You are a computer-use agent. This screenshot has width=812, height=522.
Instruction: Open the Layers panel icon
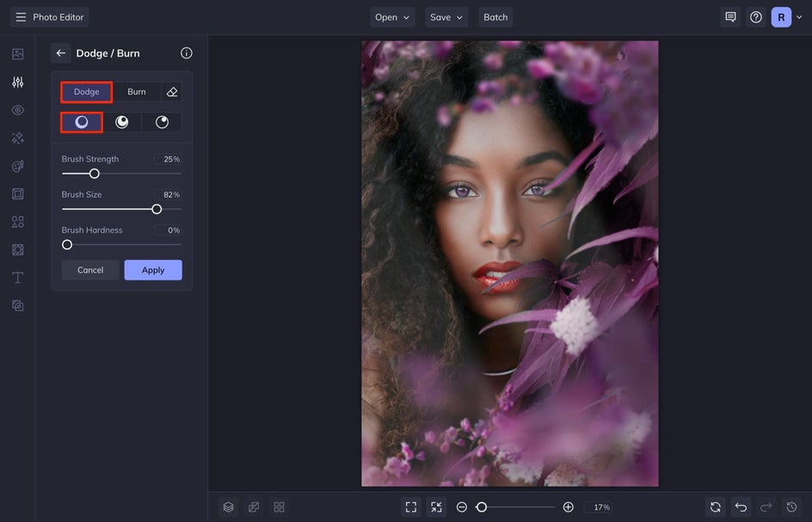(229, 507)
